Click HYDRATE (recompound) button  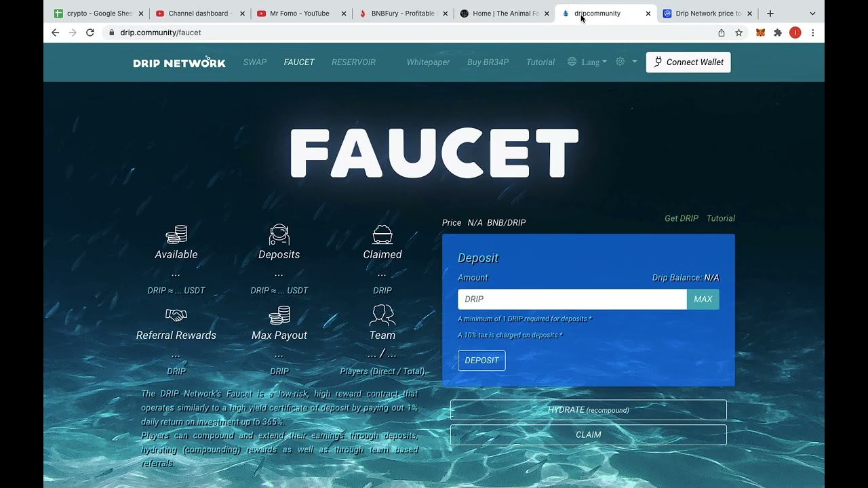pos(589,410)
